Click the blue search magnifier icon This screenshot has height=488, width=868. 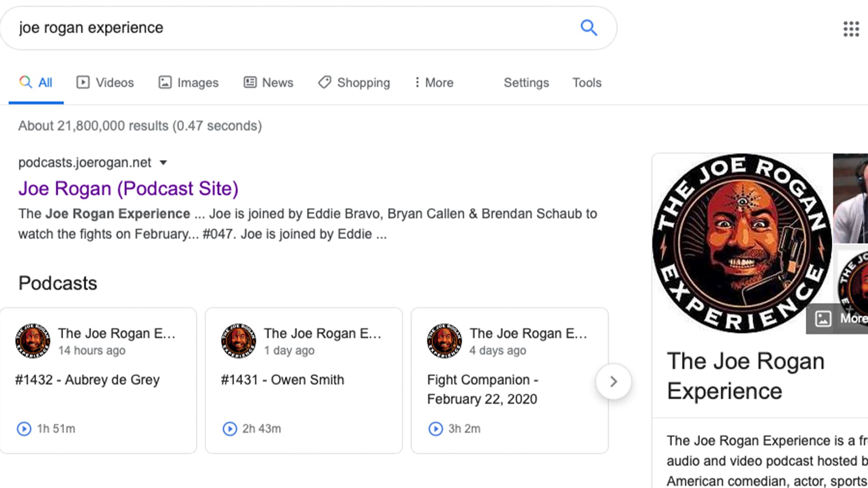click(x=589, y=28)
